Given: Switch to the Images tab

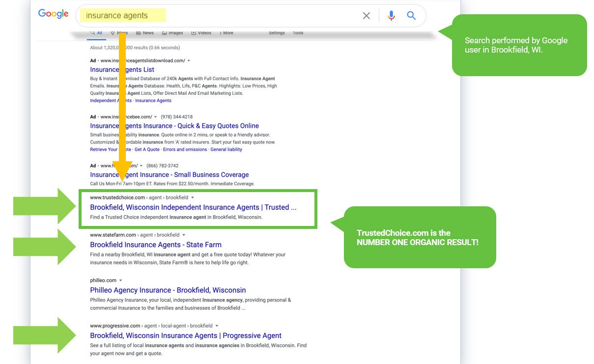Looking at the screenshot, I should pos(172,33).
